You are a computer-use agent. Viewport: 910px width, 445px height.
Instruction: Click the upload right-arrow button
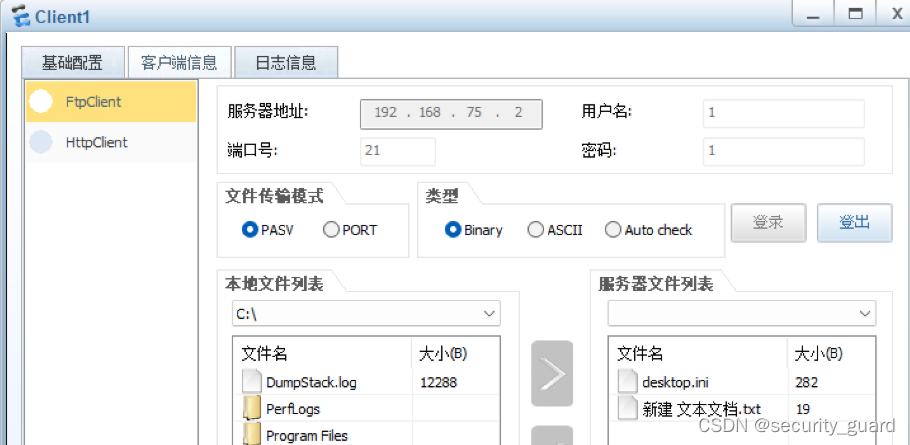[552, 374]
